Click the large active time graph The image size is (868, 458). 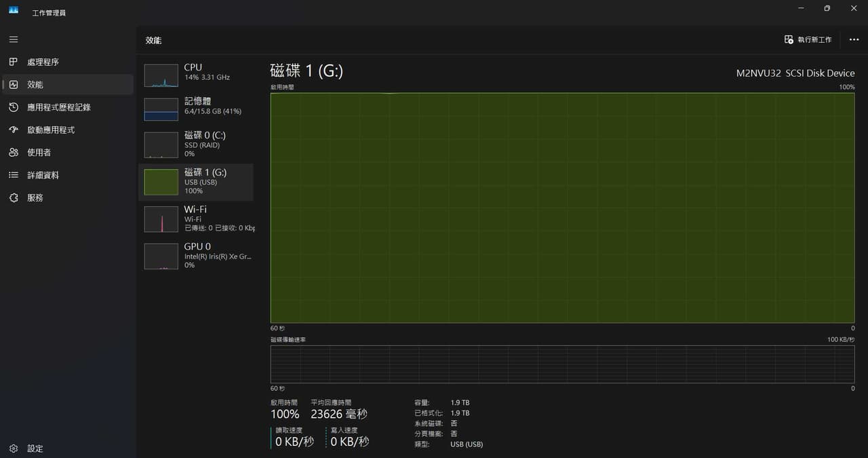pyautogui.click(x=562, y=208)
